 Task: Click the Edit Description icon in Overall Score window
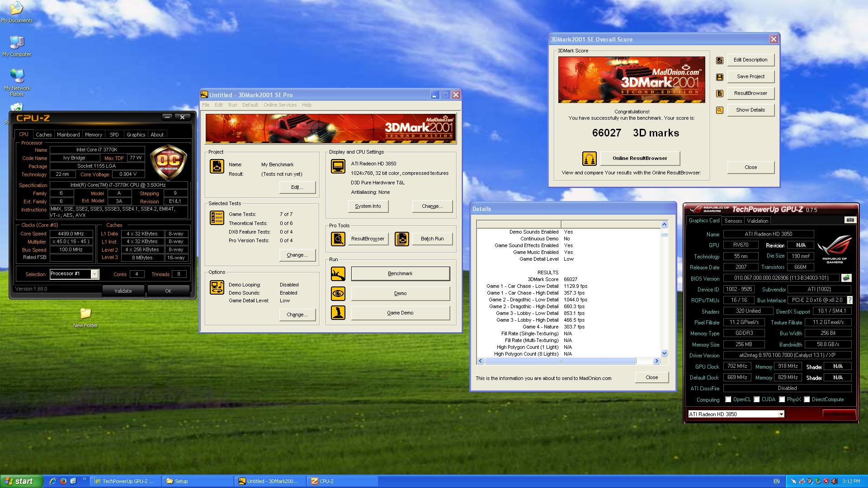(719, 60)
